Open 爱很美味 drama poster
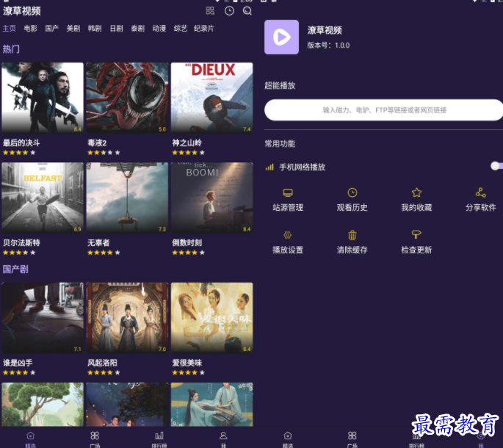Viewport: 503px width, 448px height. [211, 318]
